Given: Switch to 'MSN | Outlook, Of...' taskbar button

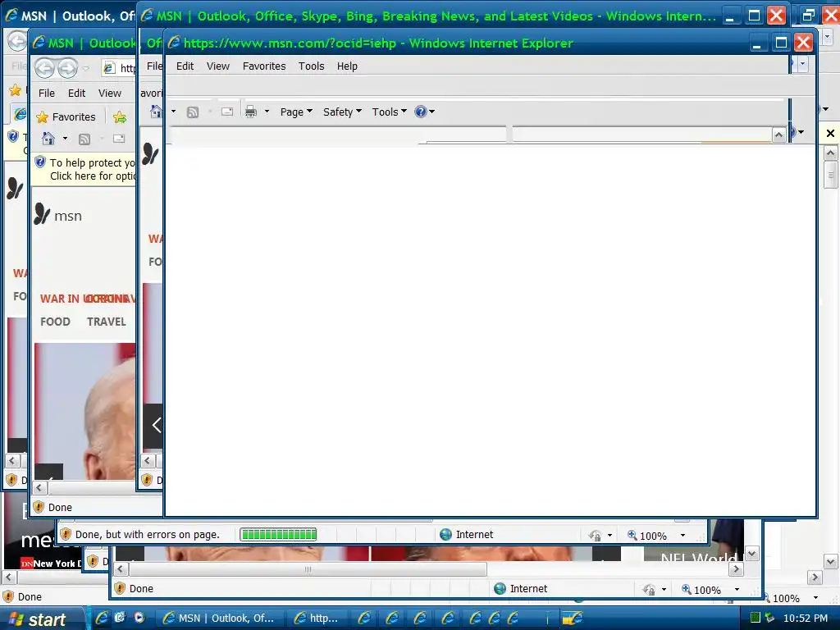Looking at the screenshot, I should click(x=218, y=619).
